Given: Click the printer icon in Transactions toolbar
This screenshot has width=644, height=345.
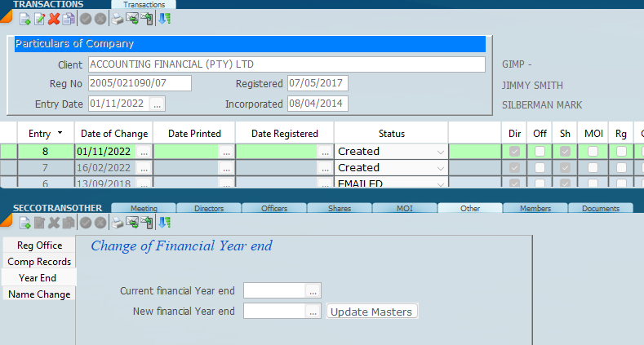Looking at the screenshot, I should click(x=118, y=19).
